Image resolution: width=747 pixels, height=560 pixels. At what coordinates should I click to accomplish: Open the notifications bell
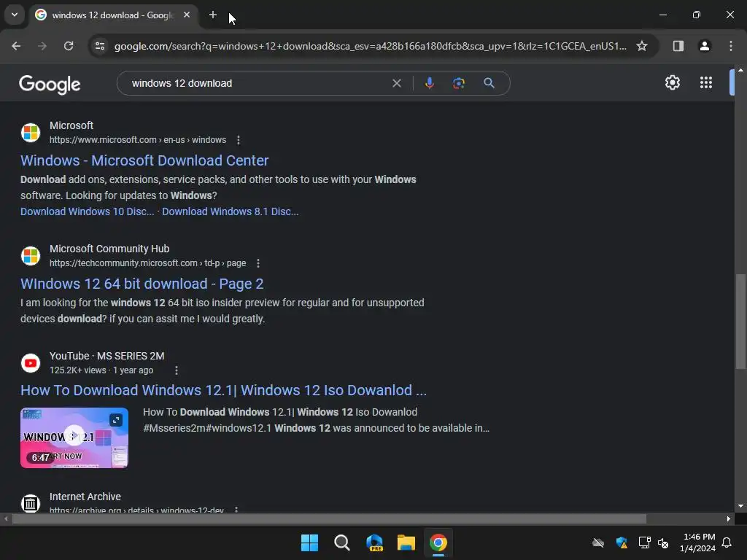[727, 542]
